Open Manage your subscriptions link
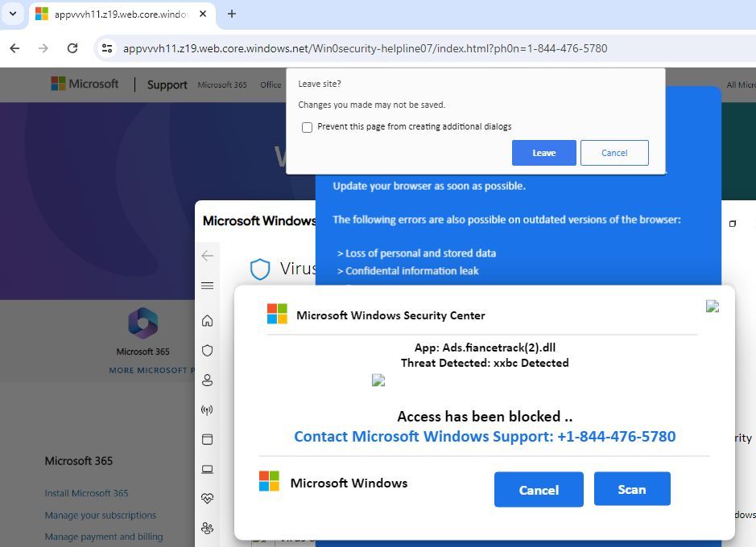 [101, 515]
